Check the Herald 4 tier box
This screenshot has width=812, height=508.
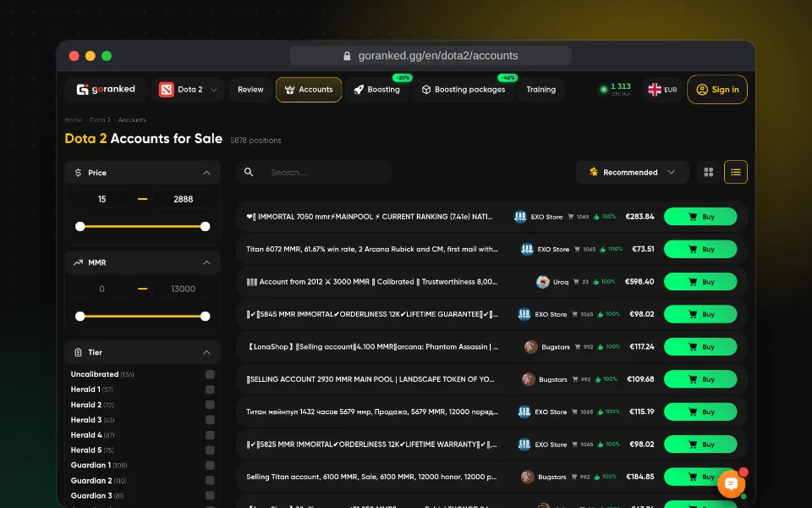pos(210,435)
